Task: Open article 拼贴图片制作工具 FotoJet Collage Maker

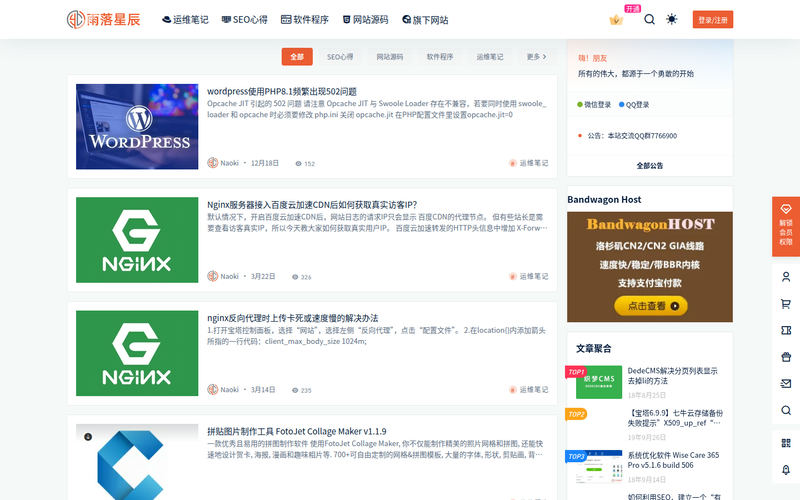Action: (296, 431)
